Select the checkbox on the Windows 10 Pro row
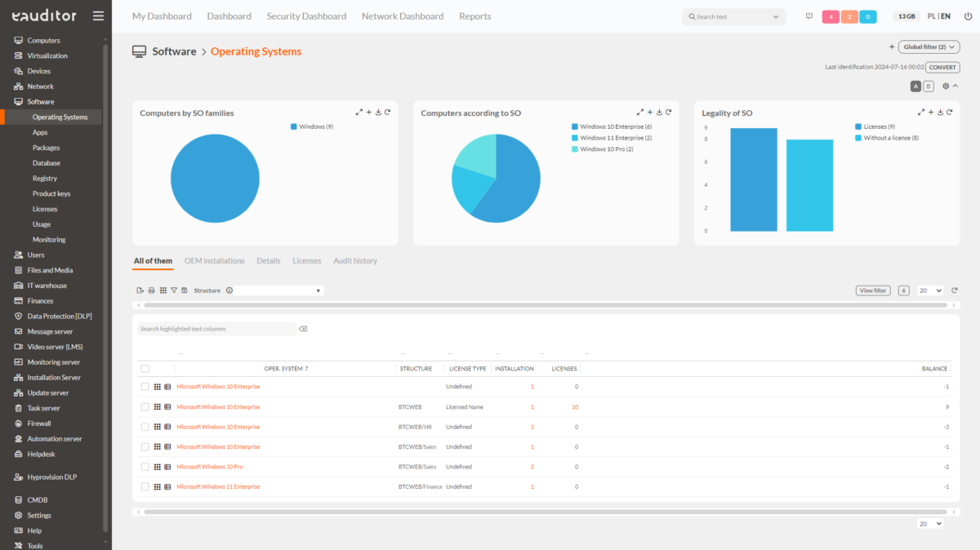The image size is (980, 550). [145, 466]
